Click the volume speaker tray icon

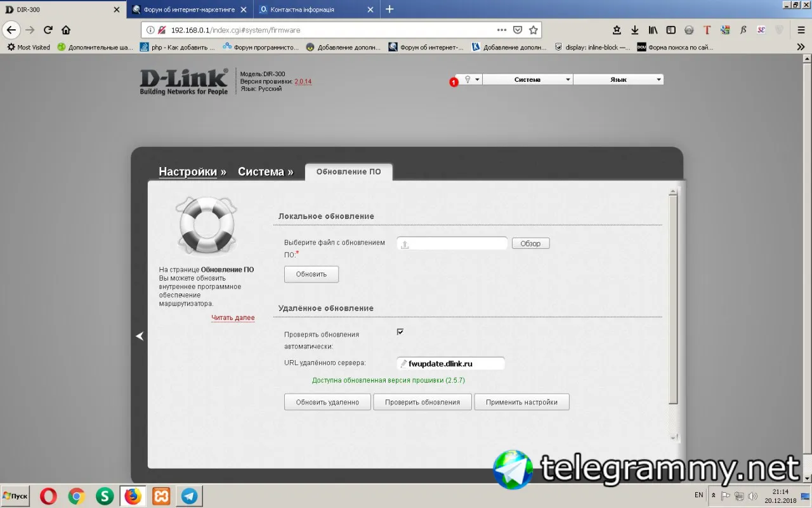(752, 496)
